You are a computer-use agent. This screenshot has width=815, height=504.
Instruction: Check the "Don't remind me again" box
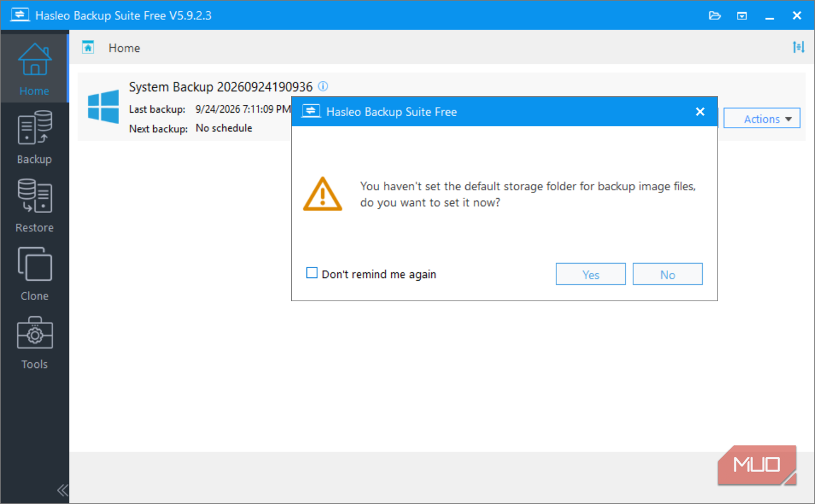pyautogui.click(x=312, y=273)
